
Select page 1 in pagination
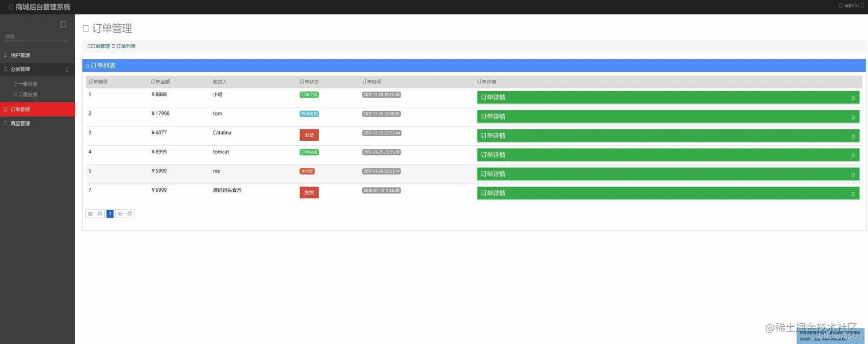click(x=110, y=214)
